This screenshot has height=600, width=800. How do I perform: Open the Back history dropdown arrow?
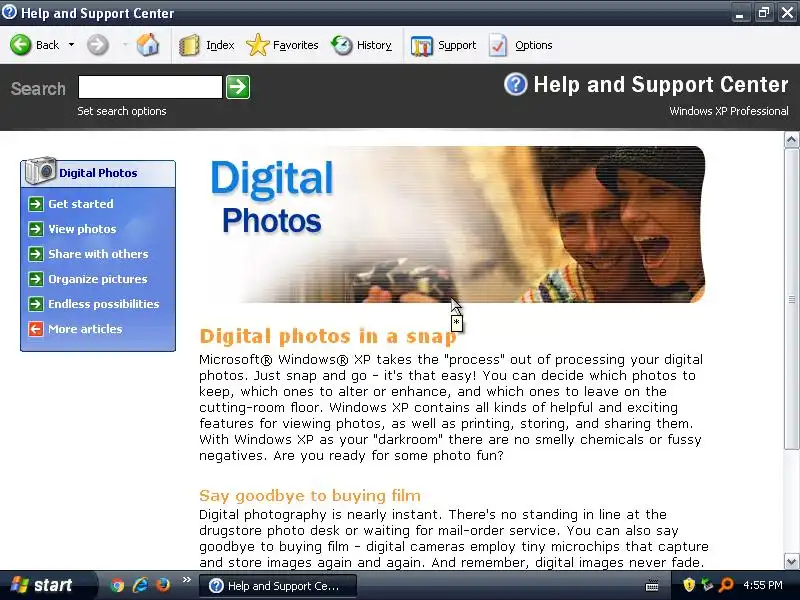click(x=71, y=45)
